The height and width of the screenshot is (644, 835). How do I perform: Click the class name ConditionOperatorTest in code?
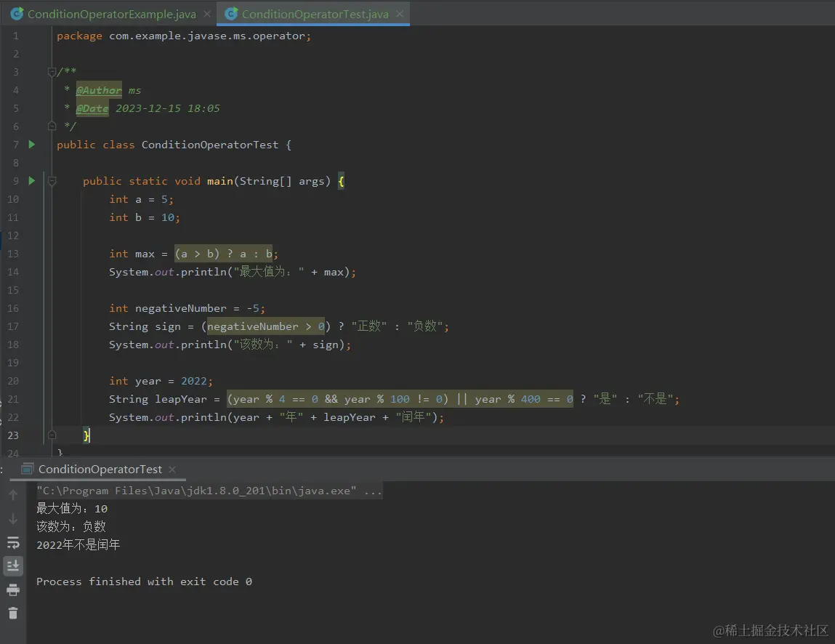coord(210,145)
